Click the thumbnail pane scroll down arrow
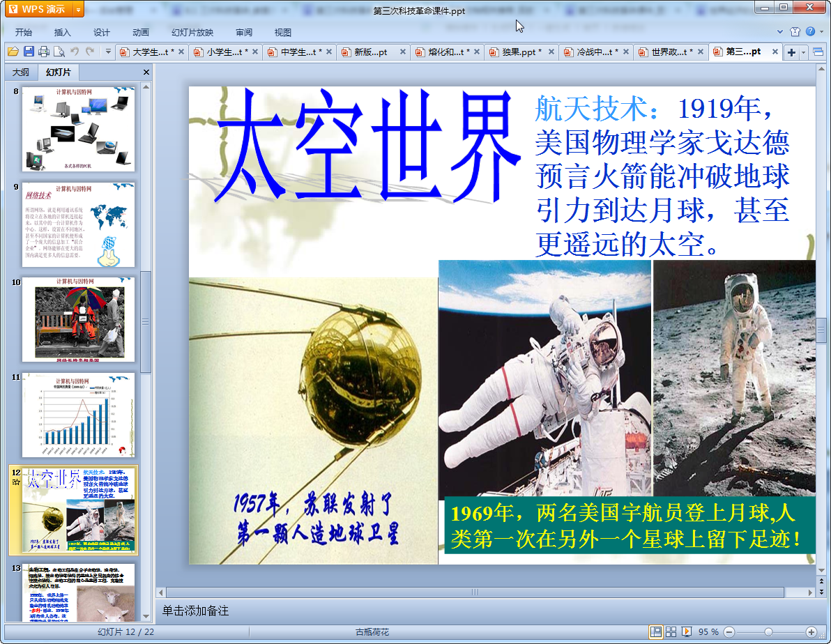This screenshot has width=831, height=644. (x=146, y=616)
